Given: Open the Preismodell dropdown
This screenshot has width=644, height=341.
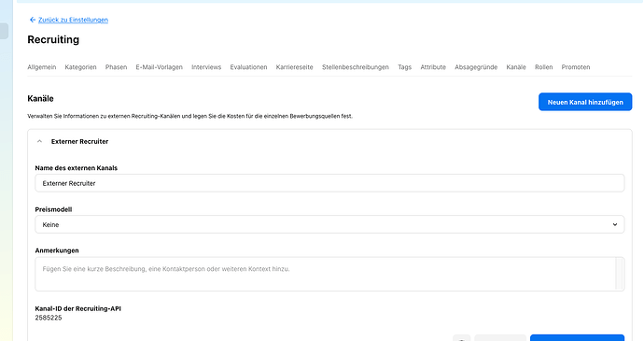Looking at the screenshot, I should (x=329, y=224).
